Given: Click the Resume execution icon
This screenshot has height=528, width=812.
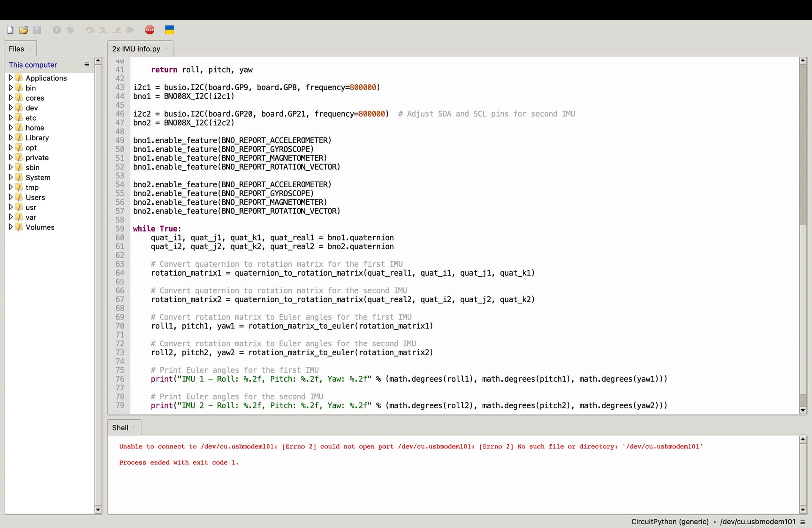Looking at the screenshot, I should coord(130,30).
